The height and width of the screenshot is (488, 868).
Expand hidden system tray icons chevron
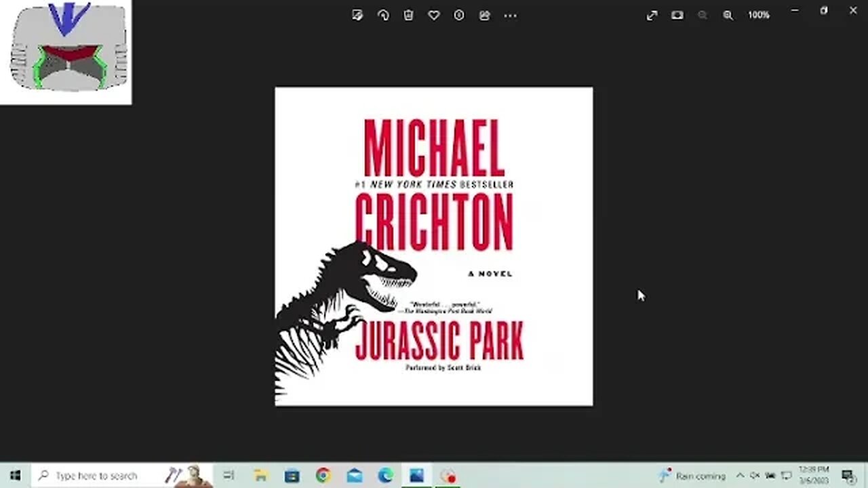(740, 476)
